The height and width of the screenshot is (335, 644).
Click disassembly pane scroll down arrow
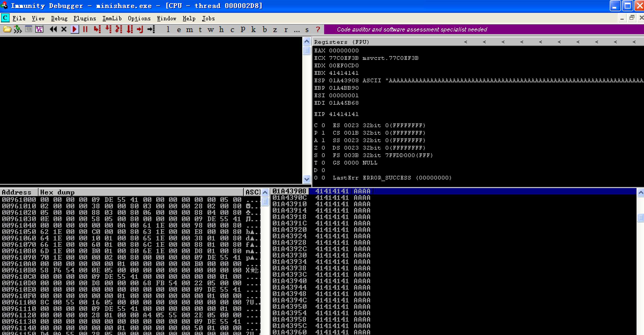(307, 179)
